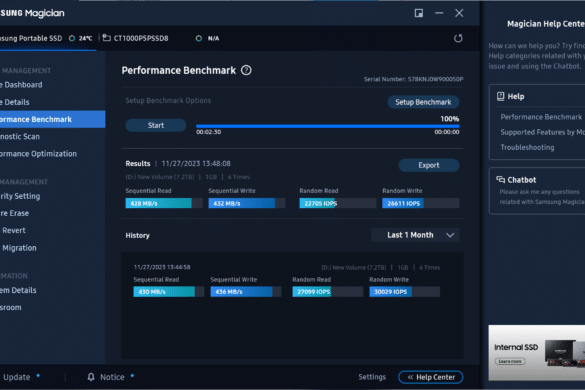Image resolution: width=585 pixels, height=390 pixels.
Task: Click the Chatbot speech-bubble icon
Action: point(500,180)
